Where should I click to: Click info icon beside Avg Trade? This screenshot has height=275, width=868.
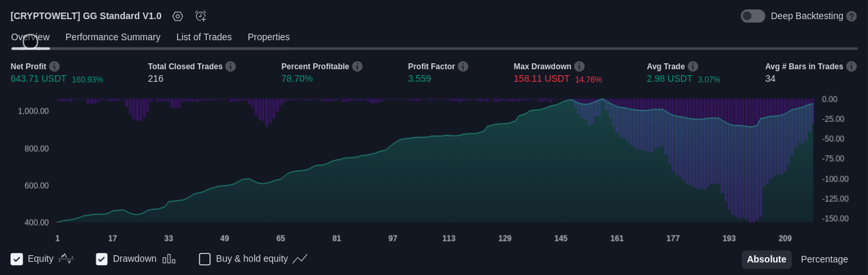tap(693, 67)
